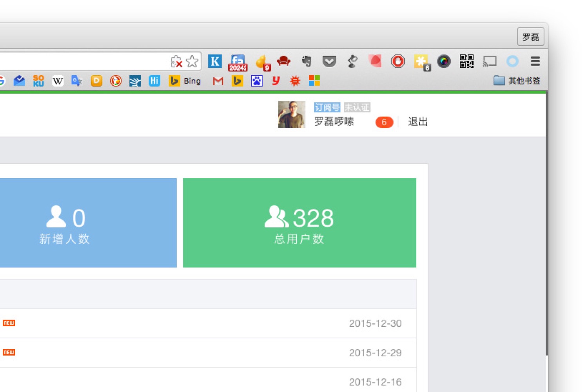
Task: Click the green 总用户数 328 card
Action: 299,223
